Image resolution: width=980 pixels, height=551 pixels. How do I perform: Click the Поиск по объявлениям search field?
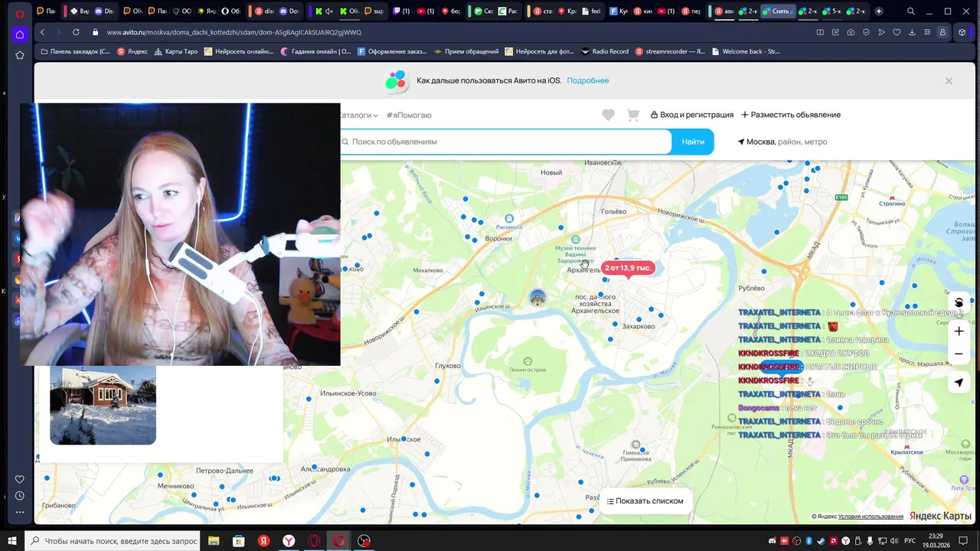(506, 142)
